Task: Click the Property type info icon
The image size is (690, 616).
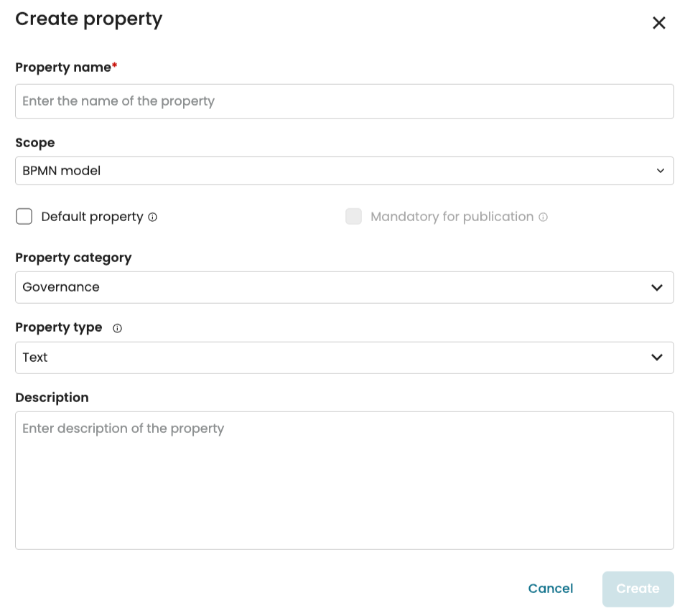Action: point(118,328)
